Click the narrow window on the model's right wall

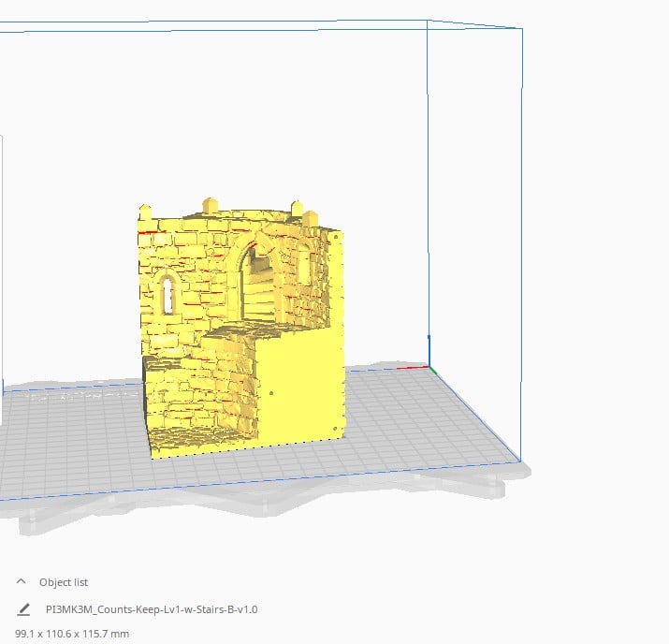[306, 264]
